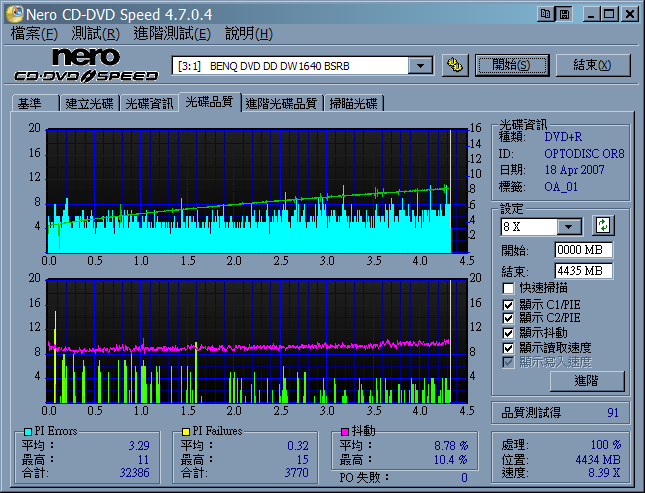Click the PI Errors maximum value 11

click(143, 460)
